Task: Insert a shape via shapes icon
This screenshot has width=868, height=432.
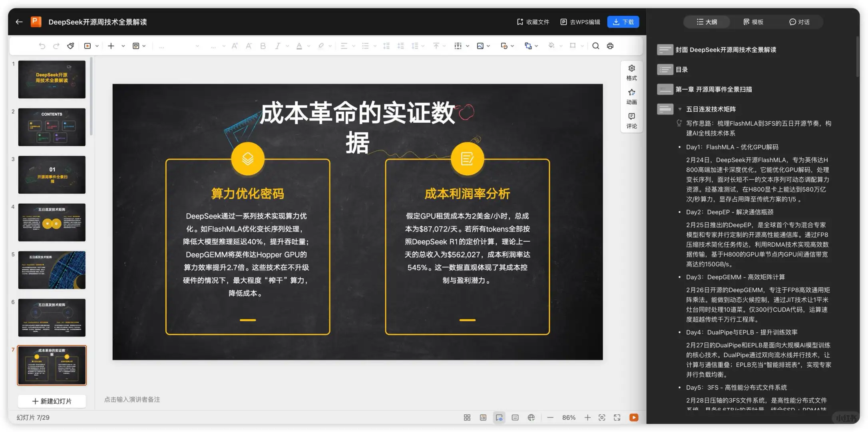Action: pos(504,46)
